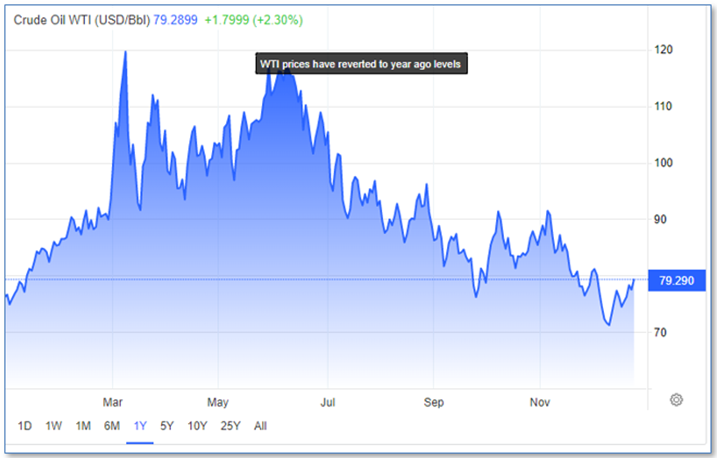This screenshot has height=458, width=717.
Task: Switch chart to 25Y range
Action: point(230,426)
